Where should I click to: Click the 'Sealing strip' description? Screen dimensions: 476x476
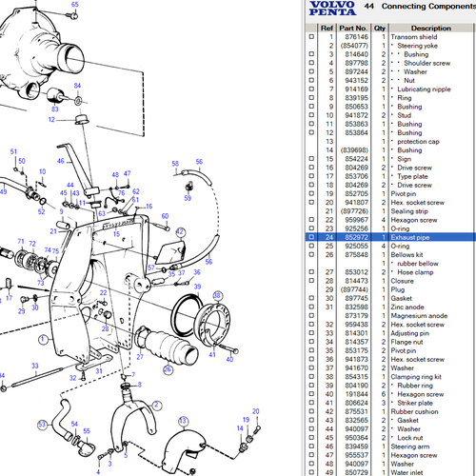[x=409, y=211]
